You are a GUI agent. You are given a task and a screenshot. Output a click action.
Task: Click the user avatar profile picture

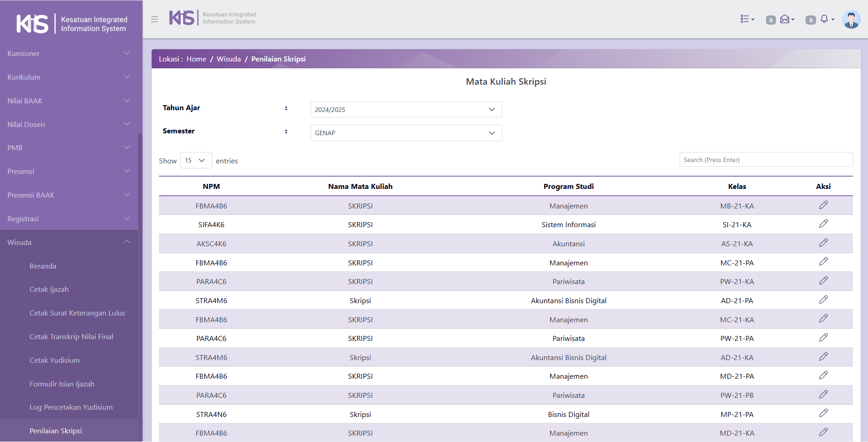click(851, 20)
